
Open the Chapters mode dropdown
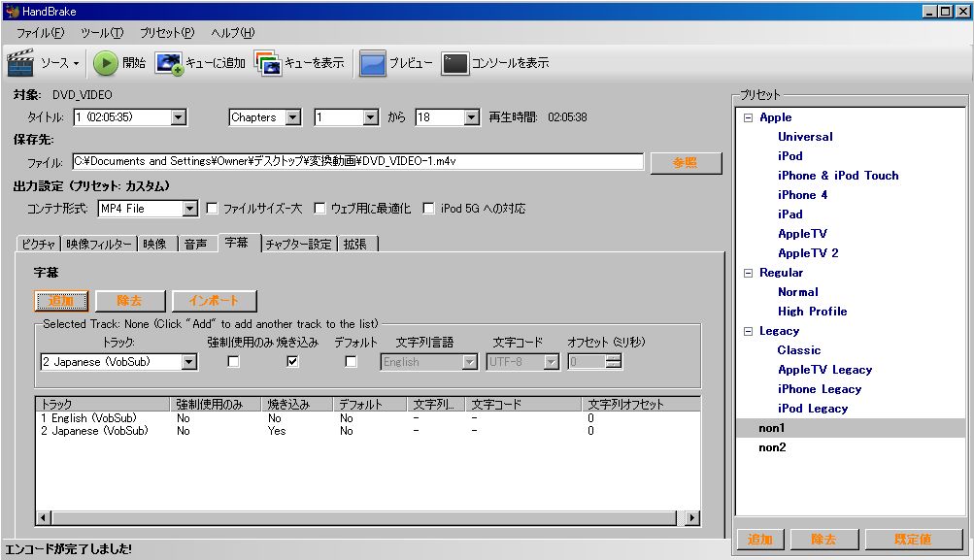[x=293, y=116]
